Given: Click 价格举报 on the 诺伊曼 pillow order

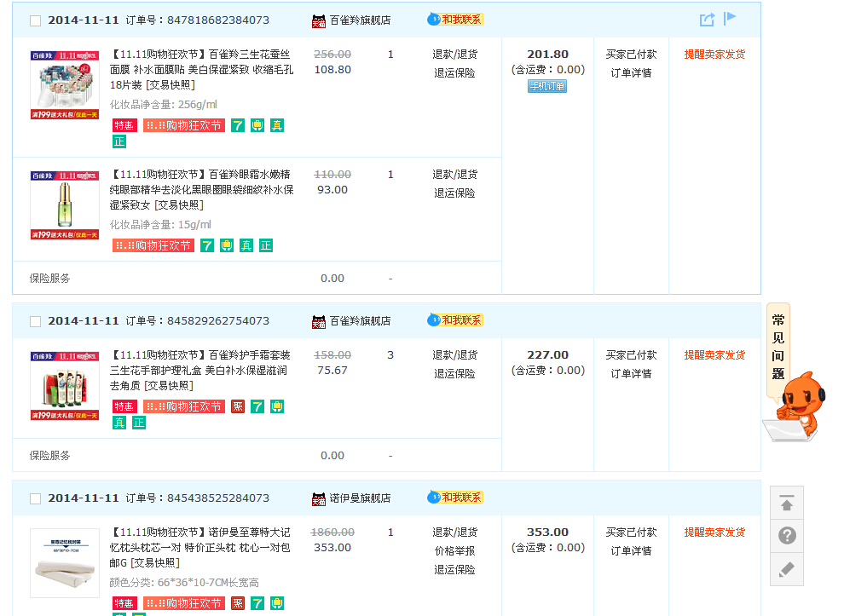Looking at the screenshot, I should coord(455,551).
